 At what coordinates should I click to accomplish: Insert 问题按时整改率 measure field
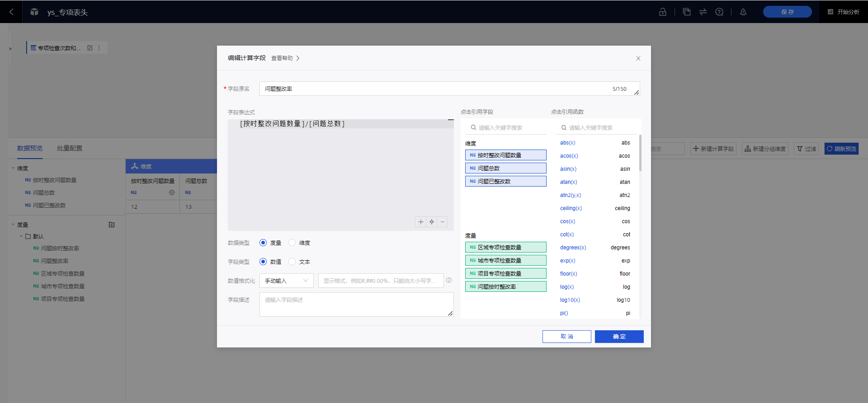pyautogui.click(x=506, y=286)
